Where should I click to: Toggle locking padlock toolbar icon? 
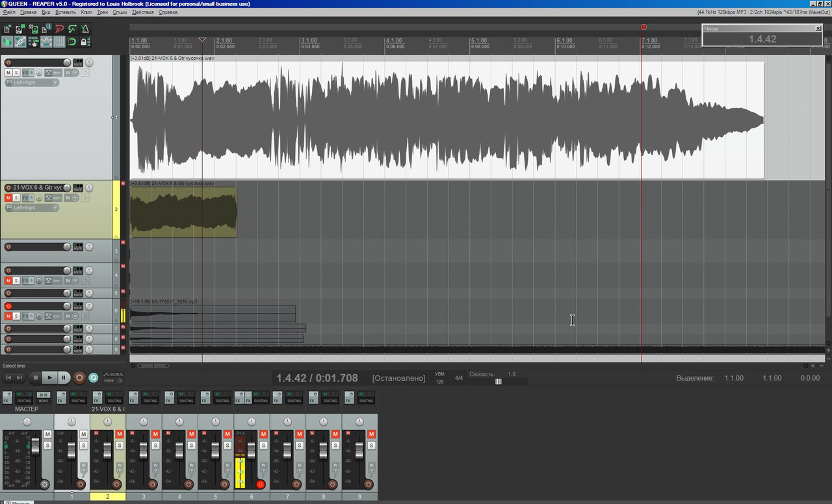[x=85, y=42]
